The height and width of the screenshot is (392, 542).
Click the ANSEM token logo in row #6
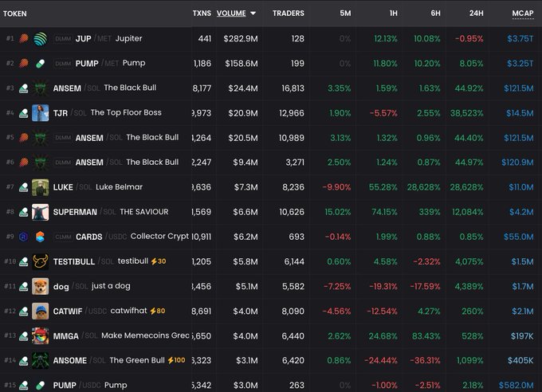pyautogui.click(x=41, y=163)
